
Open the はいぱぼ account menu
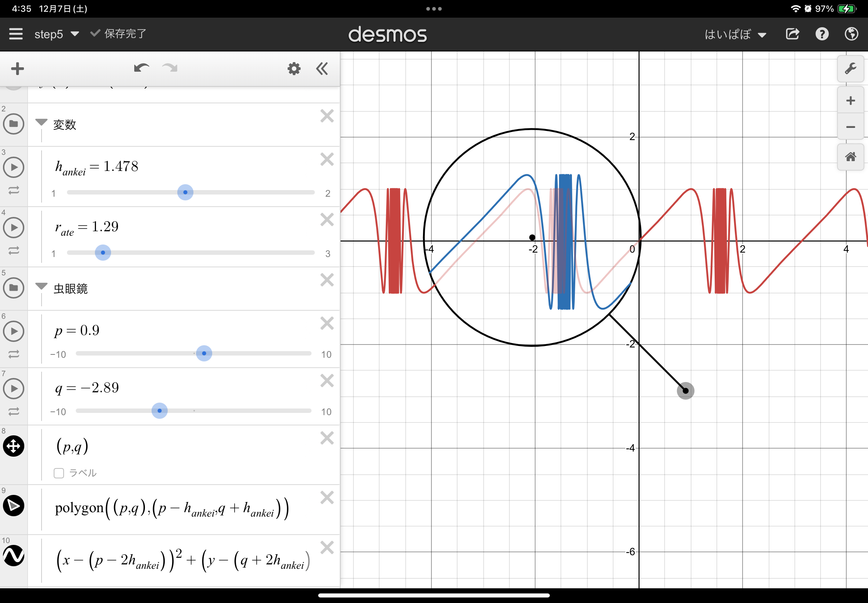coord(735,35)
